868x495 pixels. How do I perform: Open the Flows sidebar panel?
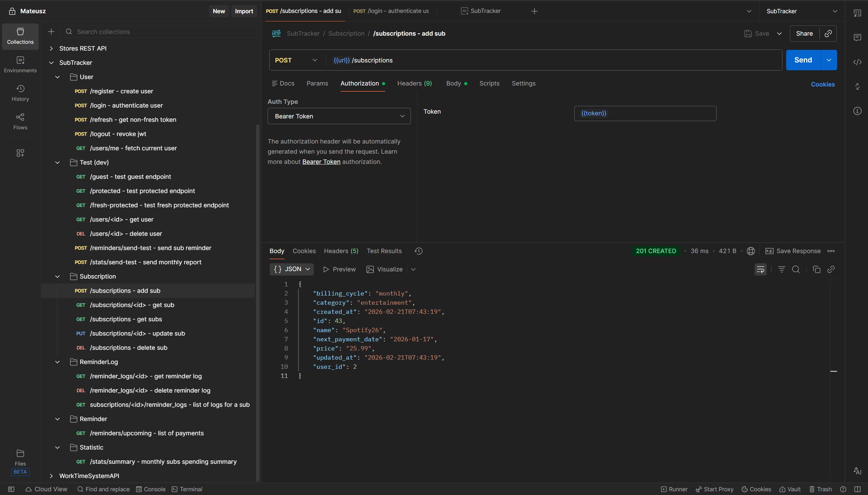(x=20, y=121)
